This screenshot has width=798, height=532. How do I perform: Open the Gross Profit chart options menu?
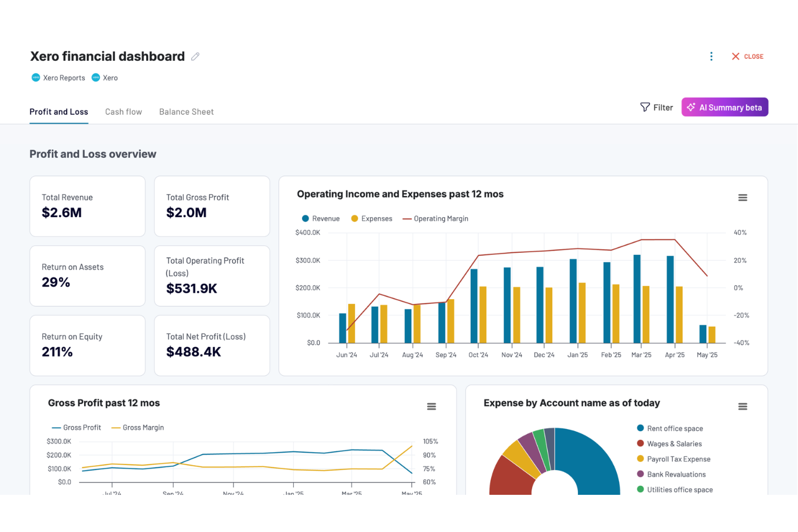[431, 406]
